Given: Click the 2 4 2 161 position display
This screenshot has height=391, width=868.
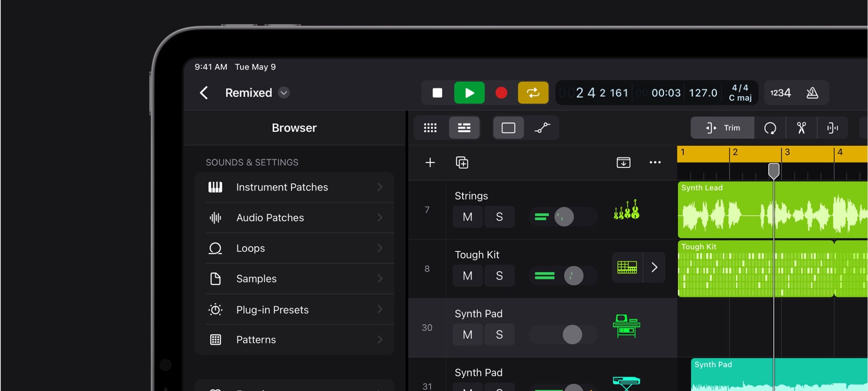Looking at the screenshot, I should coord(602,93).
